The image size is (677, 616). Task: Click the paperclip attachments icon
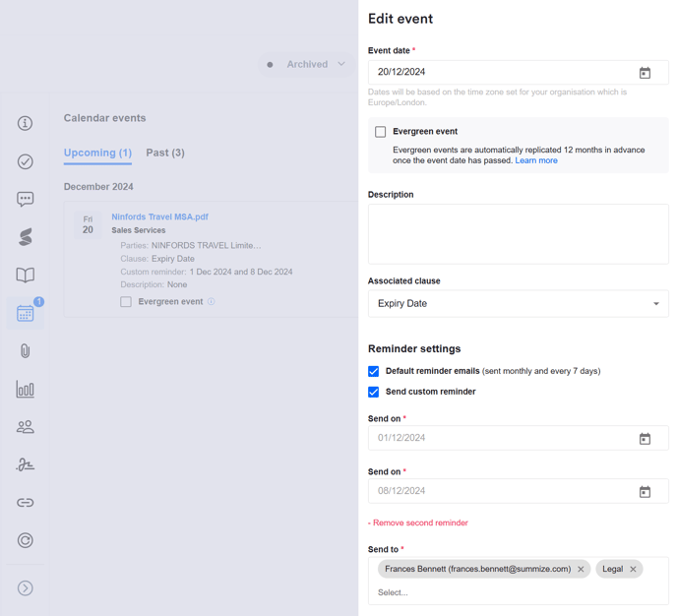[26, 351]
